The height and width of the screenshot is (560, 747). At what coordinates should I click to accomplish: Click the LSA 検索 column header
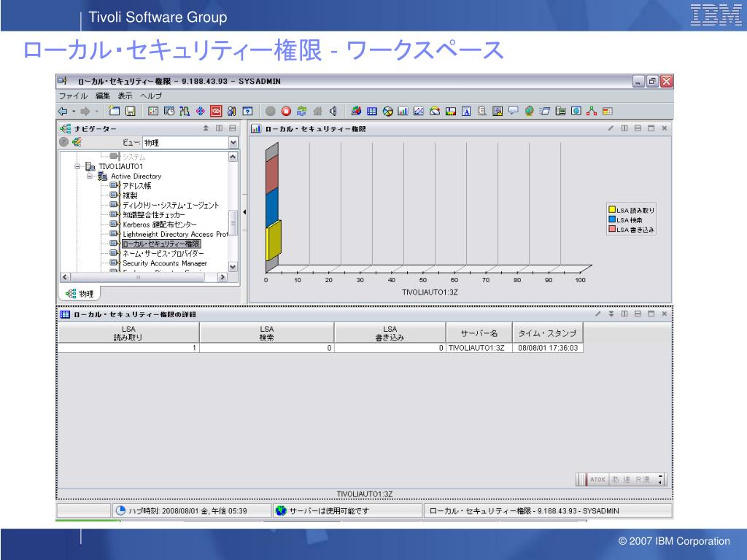pyautogui.click(x=267, y=332)
